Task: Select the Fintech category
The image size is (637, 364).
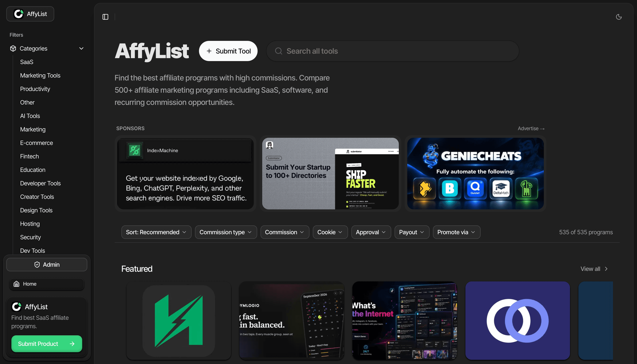Action: (x=30, y=157)
